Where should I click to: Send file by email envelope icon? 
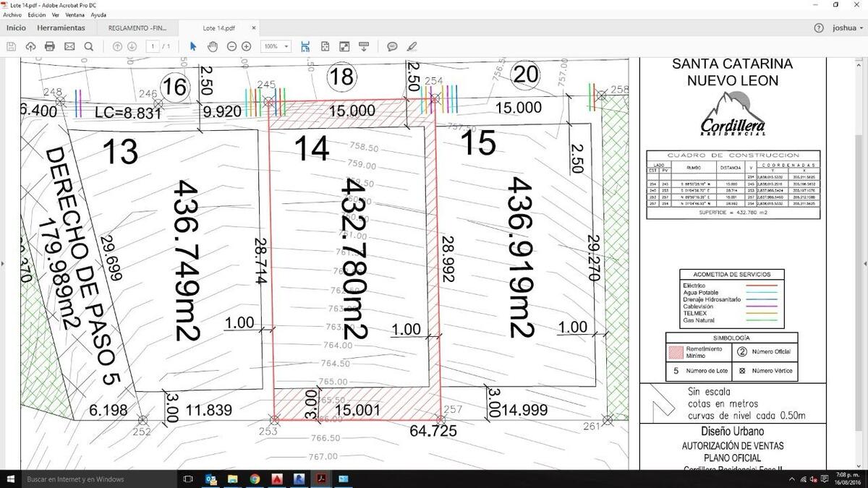click(69, 46)
